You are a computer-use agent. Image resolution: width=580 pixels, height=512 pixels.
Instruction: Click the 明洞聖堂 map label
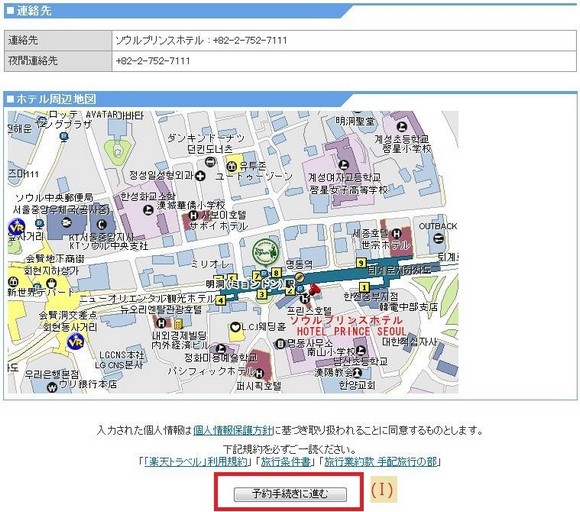click(x=355, y=121)
